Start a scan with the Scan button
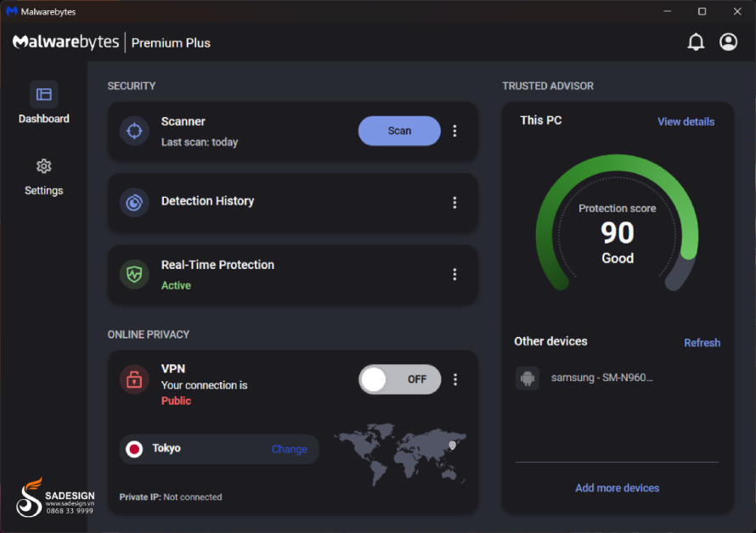756x533 pixels. click(399, 131)
